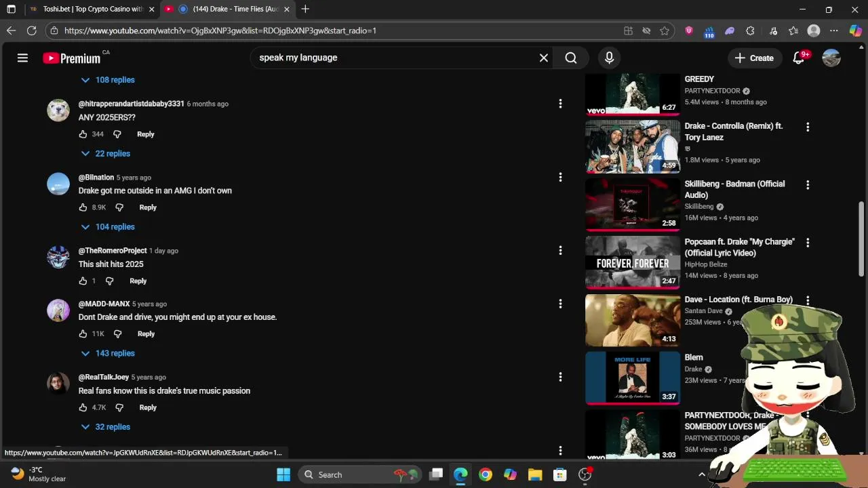Clear the search text with X
This screenshot has height=488, width=868.
point(544,58)
